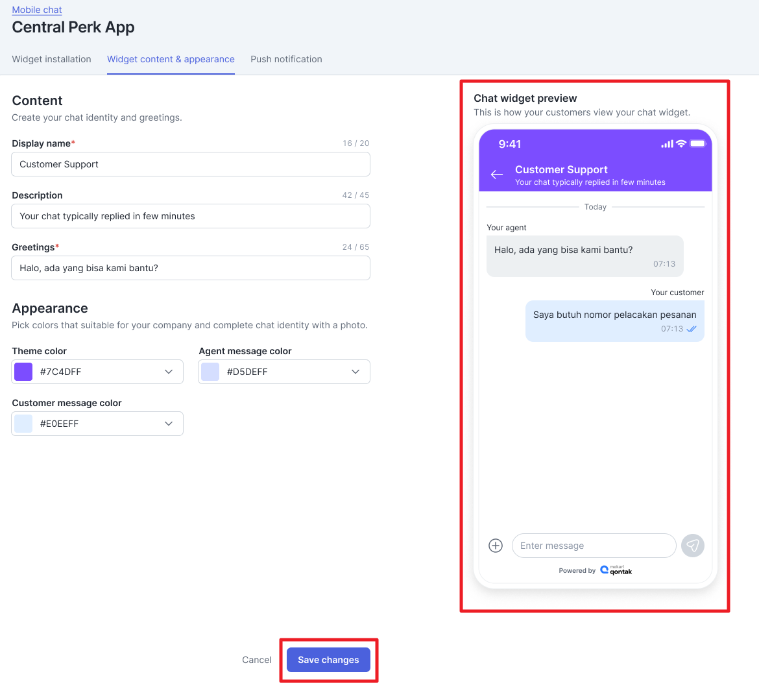Screen dimensions: 759x700
Task: Click the Save changes button
Action: coord(328,660)
